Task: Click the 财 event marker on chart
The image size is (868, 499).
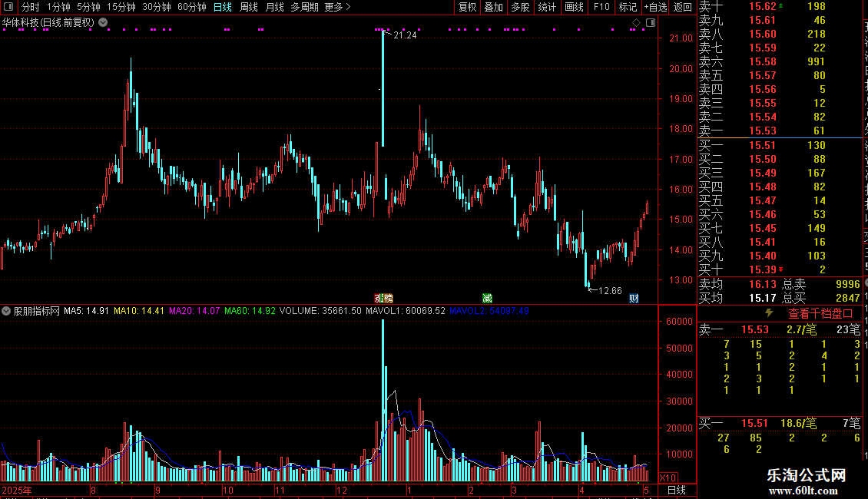Action: (x=634, y=298)
